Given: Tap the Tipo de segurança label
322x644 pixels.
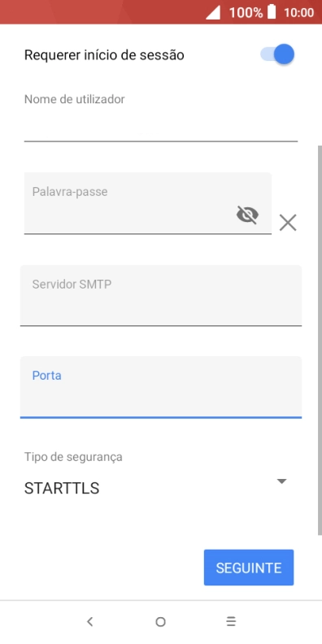Looking at the screenshot, I should (x=73, y=457).
